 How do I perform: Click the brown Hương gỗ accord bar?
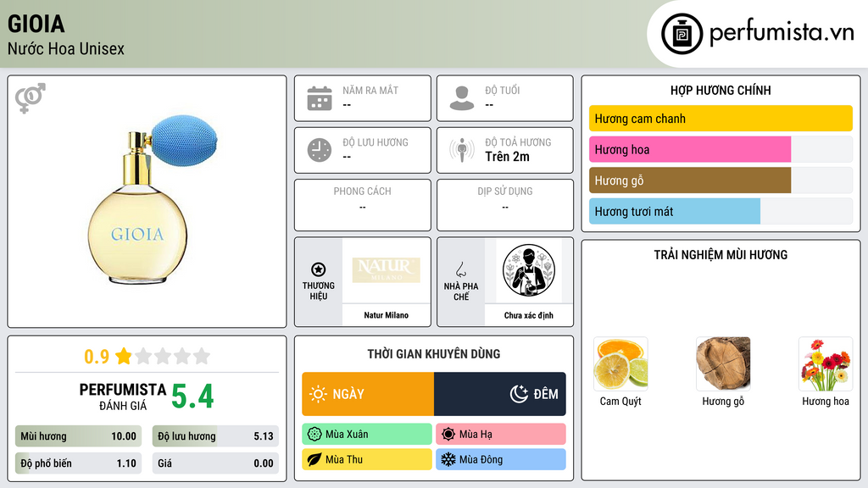click(690, 180)
